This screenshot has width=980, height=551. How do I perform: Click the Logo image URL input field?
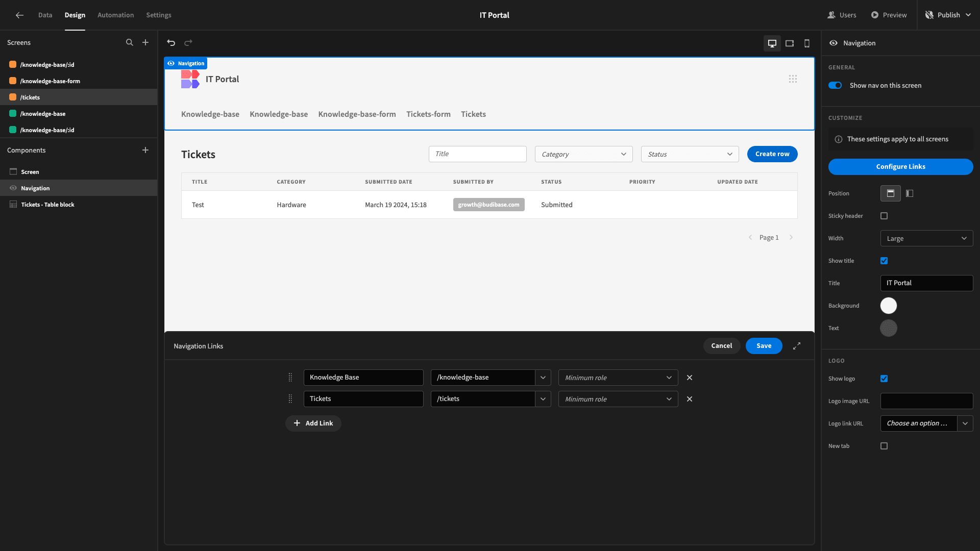pyautogui.click(x=926, y=401)
